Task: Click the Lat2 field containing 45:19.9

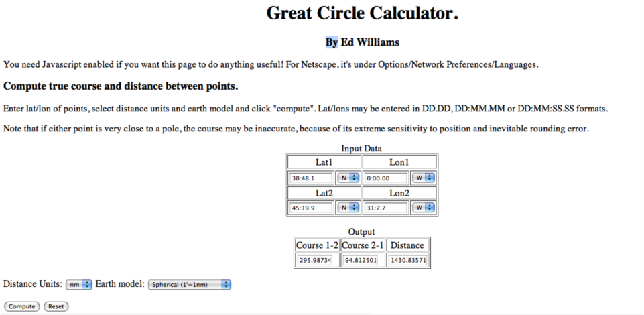Action: pos(311,208)
